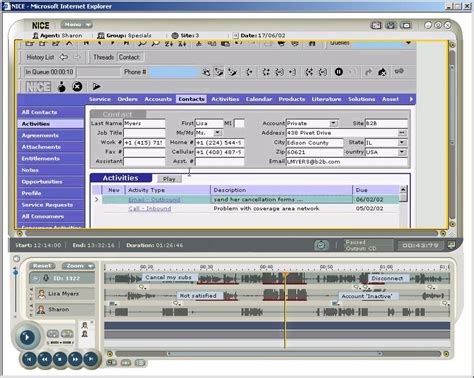Image resolution: width=474 pixels, height=378 pixels.
Task: Click the playback speed slider below loop buttons
Action: pos(61,342)
